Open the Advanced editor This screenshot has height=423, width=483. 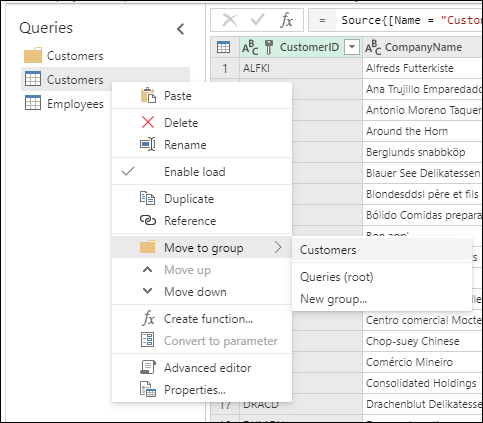pyautogui.click(x=202, y=368)
